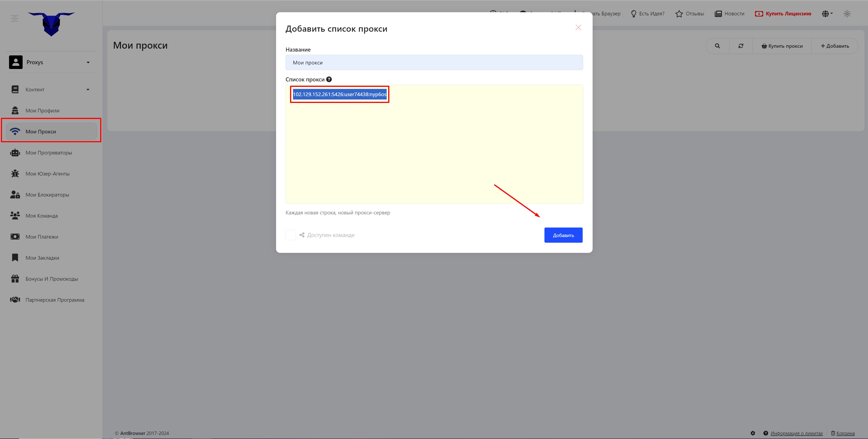Go to Бонусы И Промокоды
The image size is (868, 439).
[x=51, y=279]
